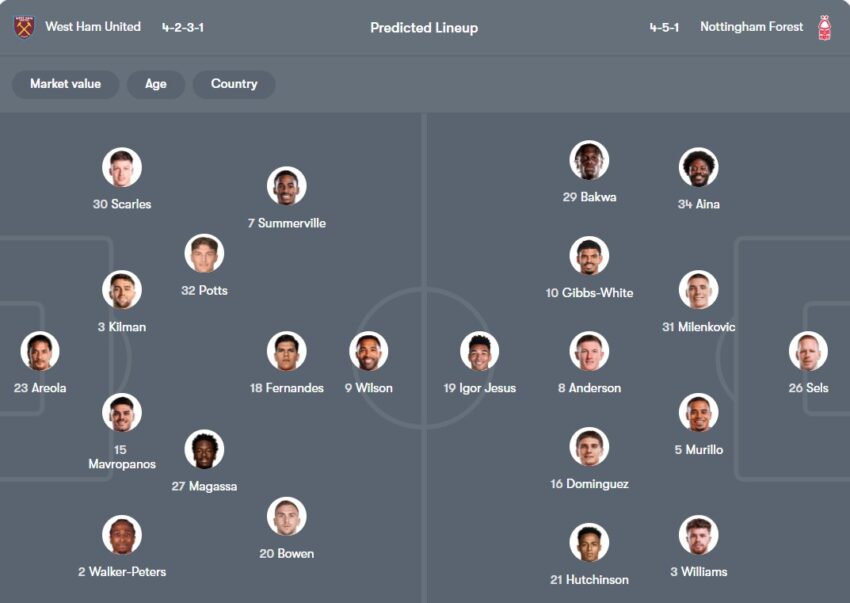Click Murillo's player photo
Image resolution: width=850 pixels, height=603 pixels.
(x=698, y=413)
